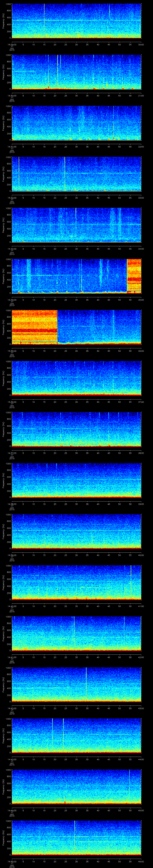Select the spectrogram panel starting at 14:36:00
This screenshot has height=868, width=153.
[x=76, y=378]
